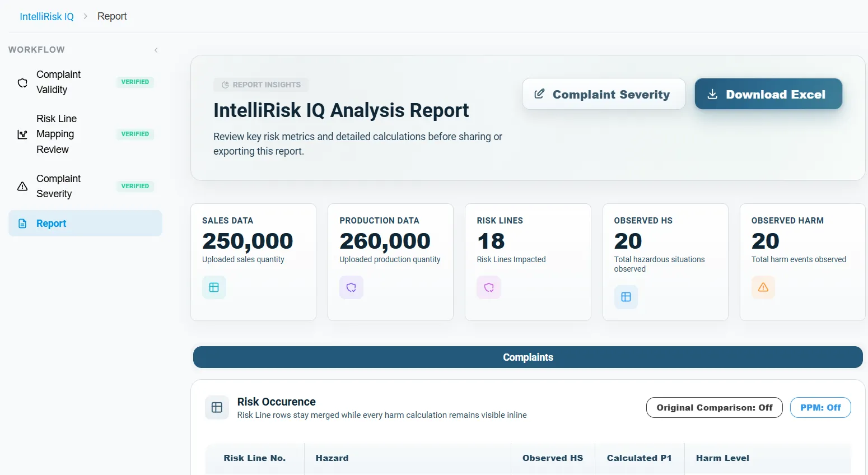Click the Complaint Severity VERIFIED badge
This screenshot has height=475, width=868.
tap(135, 187)
